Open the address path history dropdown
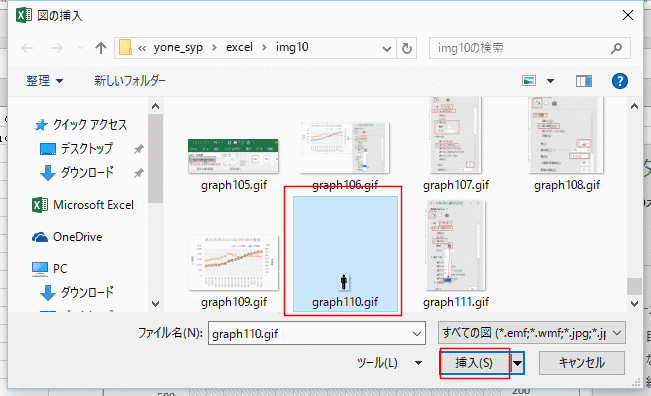The height and width of the screenshot is (396, 651). 387,49
